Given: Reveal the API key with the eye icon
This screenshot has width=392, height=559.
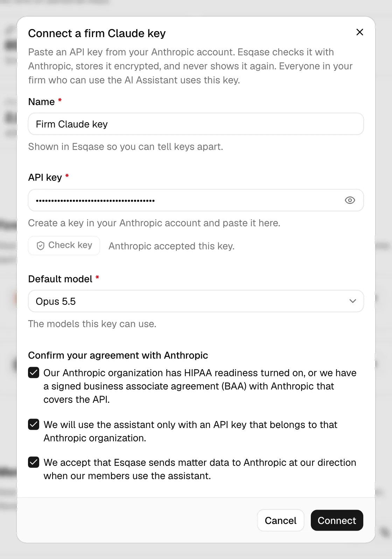Looking at the screenshot, I should tap(350, 200).
